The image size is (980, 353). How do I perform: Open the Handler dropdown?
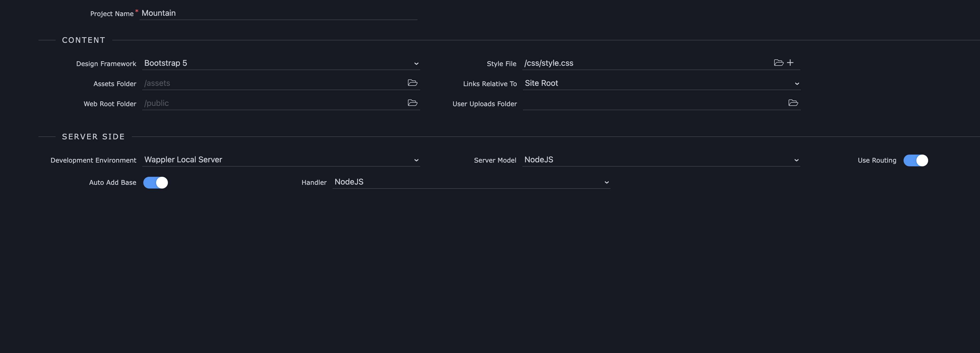tap(471, 182)
